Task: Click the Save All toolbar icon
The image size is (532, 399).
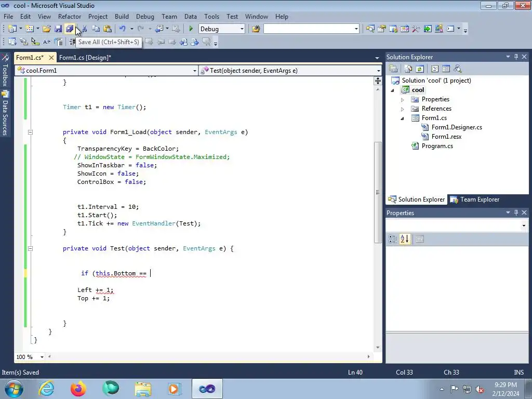Action: pos(70,29)
